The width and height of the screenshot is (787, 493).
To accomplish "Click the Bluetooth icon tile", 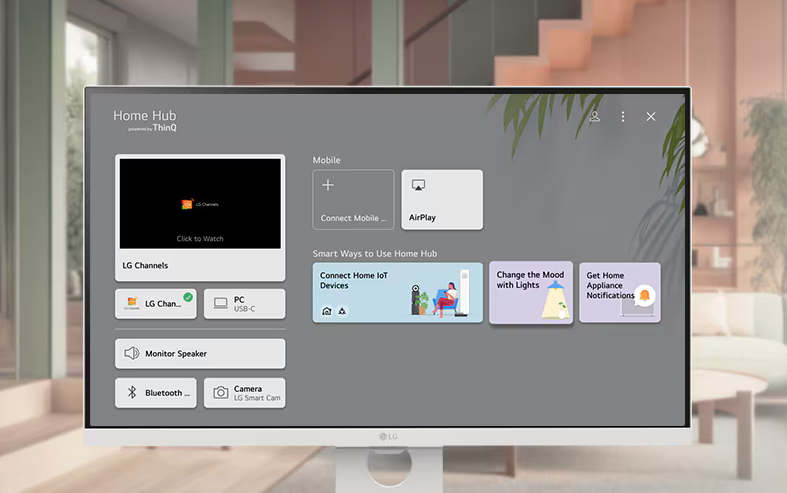I will point(131,393).
